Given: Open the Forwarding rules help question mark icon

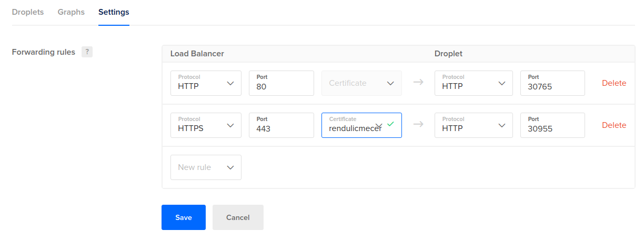Looking at the screenshot, I should (x=87, y=52).
